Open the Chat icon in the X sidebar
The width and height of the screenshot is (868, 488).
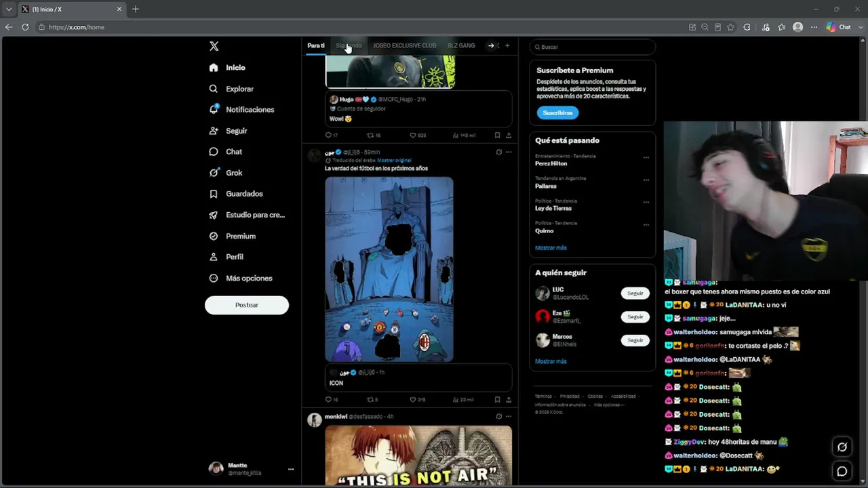coord(214,152)
